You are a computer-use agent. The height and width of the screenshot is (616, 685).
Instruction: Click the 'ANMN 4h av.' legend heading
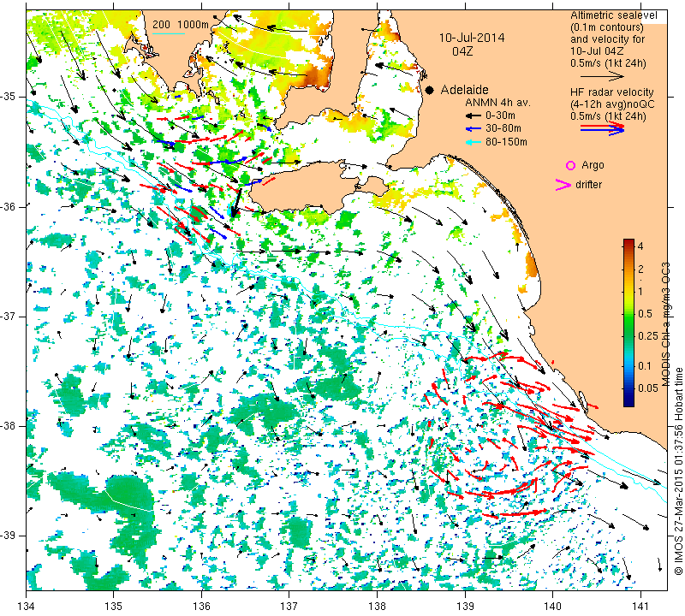pos(497,103)
